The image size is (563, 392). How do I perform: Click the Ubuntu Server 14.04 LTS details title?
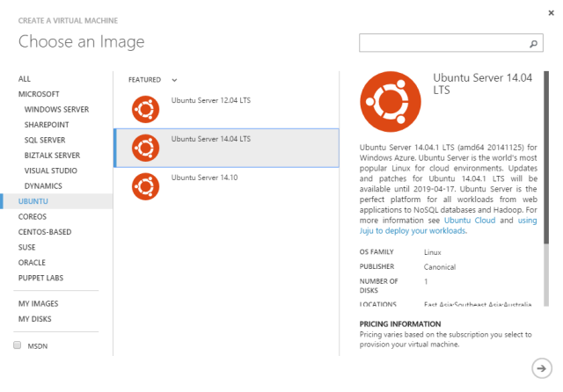pyautogui.click(x=482, y=83)
